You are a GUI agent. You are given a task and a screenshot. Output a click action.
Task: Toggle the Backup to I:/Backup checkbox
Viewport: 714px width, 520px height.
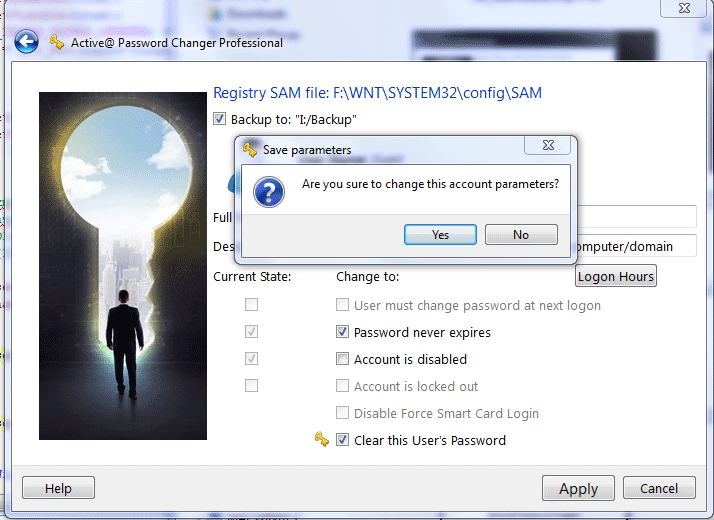coord(219,119)
